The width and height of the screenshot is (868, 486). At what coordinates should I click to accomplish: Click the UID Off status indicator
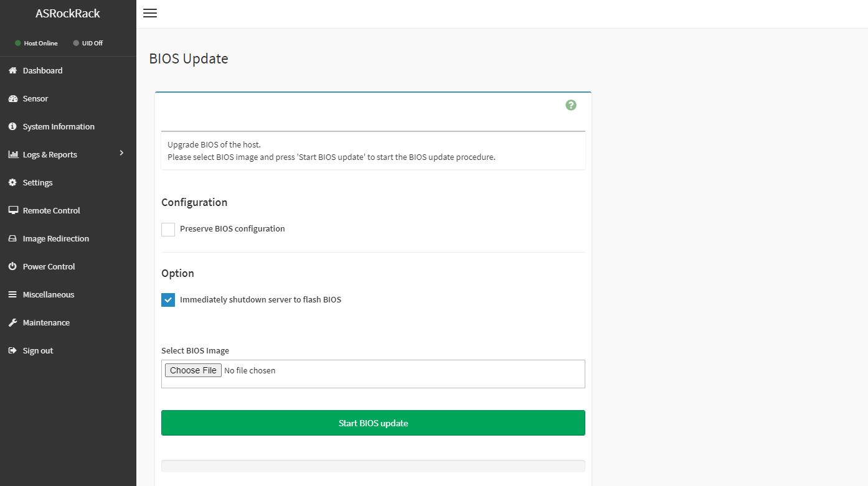(x=88, y=44)
